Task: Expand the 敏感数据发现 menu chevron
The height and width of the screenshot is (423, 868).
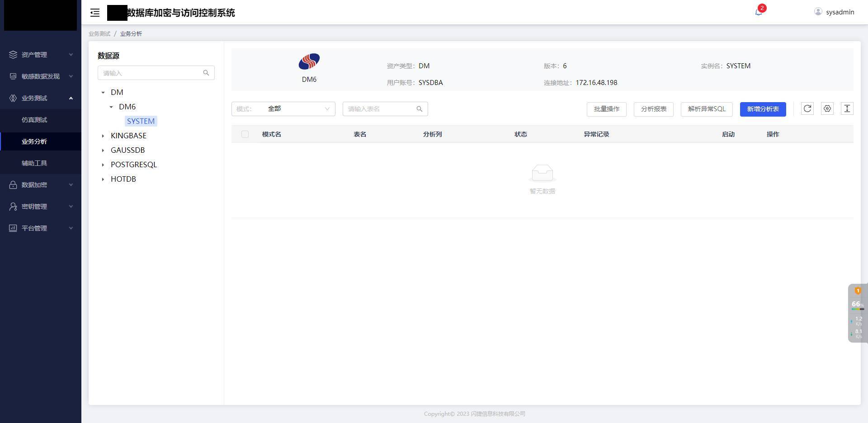Action: pyautogui.click(x=71, y=76)
